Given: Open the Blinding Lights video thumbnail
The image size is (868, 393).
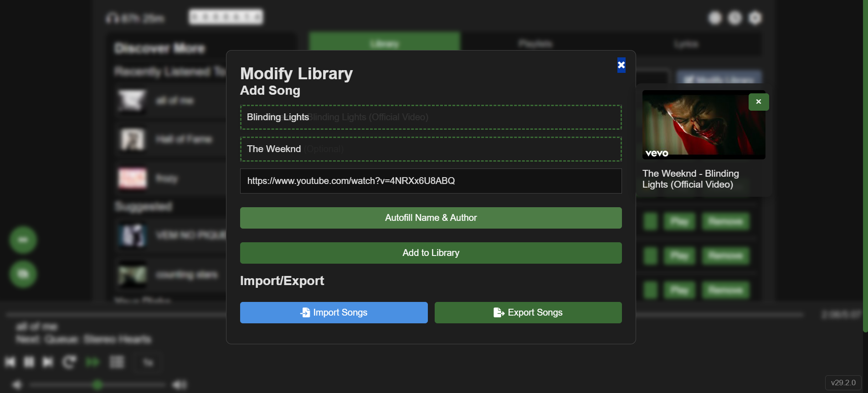Looking at the screenshot, I should point(704,125).
